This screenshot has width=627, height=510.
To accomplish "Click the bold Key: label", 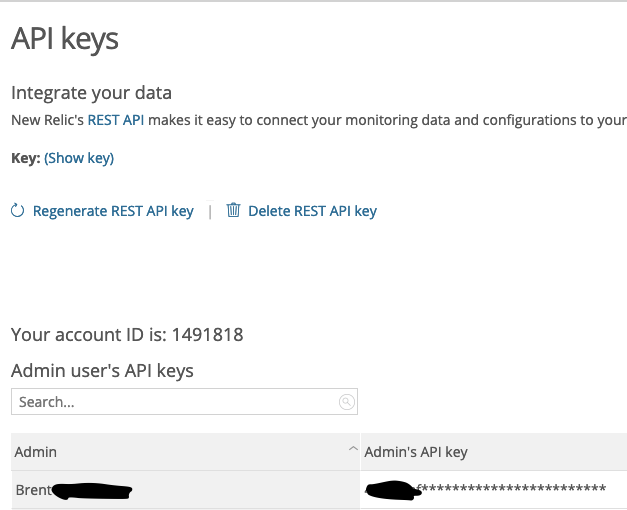I will click(x=25, y=158).
